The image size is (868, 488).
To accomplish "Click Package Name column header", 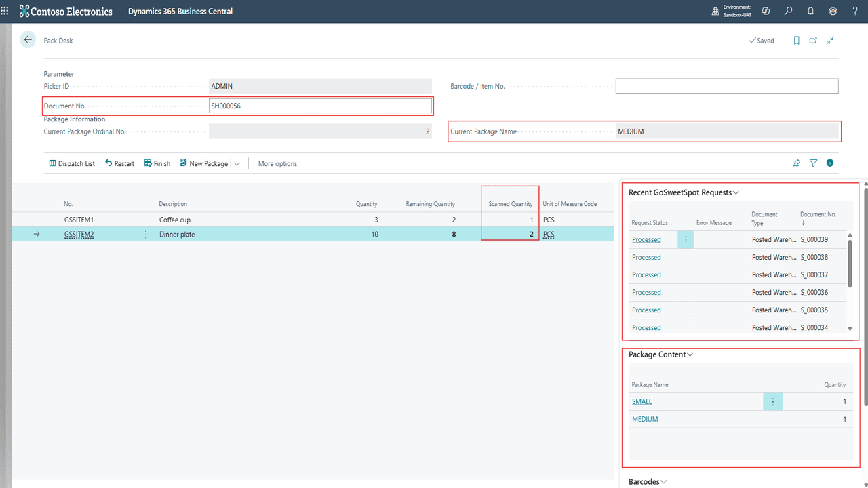I will [650, 384].
